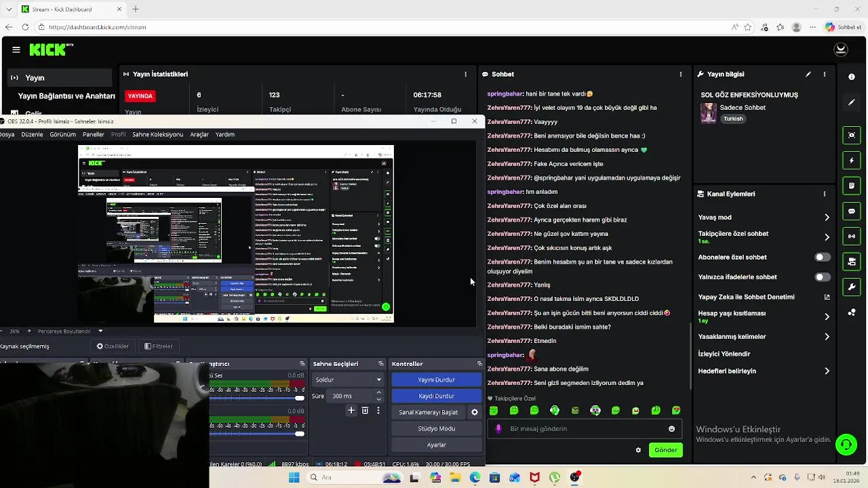Click the Özellikler button in OBS
Viewport: 868px width, 488px height.
pos(113,346)
